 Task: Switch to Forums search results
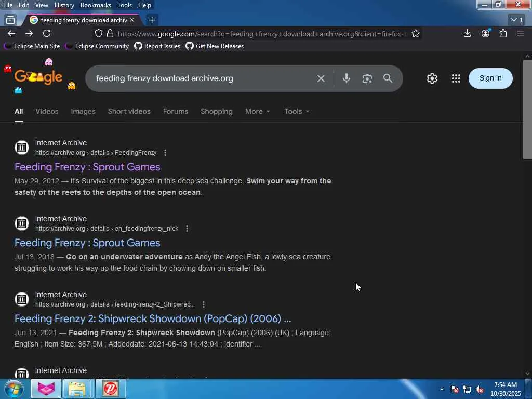coord(176,111)
